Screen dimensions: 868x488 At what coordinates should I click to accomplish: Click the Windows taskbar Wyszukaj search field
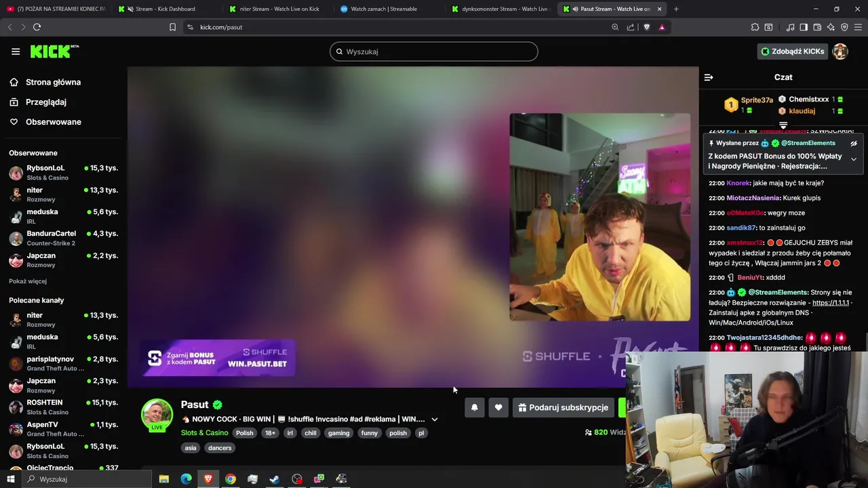pos(86,479)
